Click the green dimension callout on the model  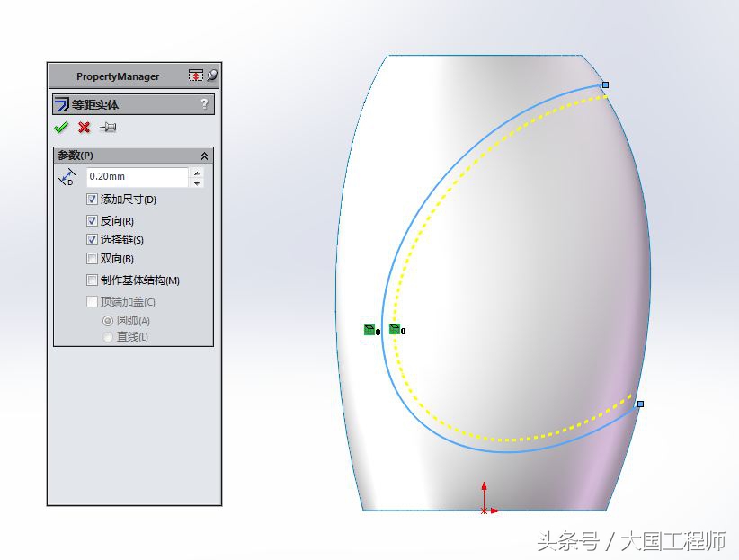click(x=370, y=329)
